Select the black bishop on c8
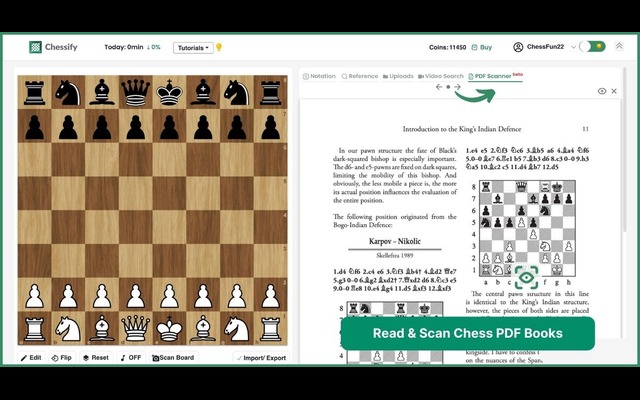This screenshot has width=640, height=400. pyautogui.click(x=102, y=92)
